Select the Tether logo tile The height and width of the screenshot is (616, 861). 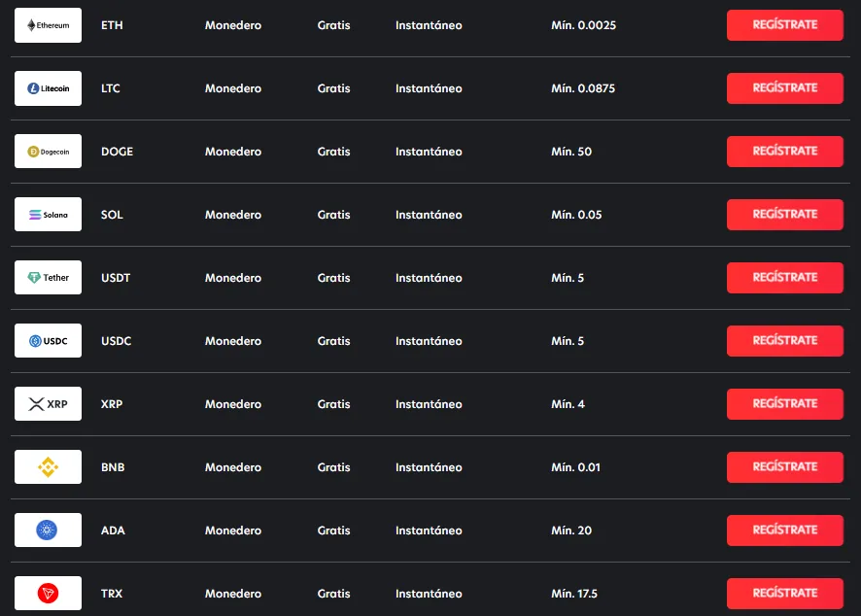48,278
